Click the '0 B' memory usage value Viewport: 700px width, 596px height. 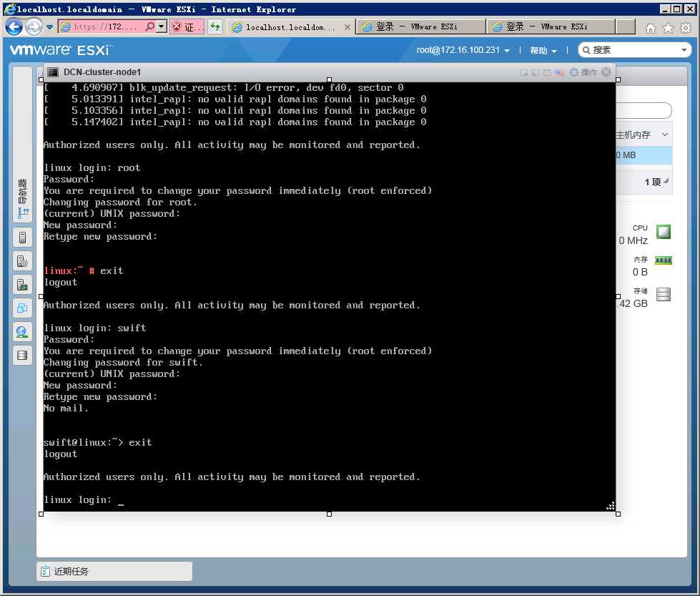click(x=640, y=272)
